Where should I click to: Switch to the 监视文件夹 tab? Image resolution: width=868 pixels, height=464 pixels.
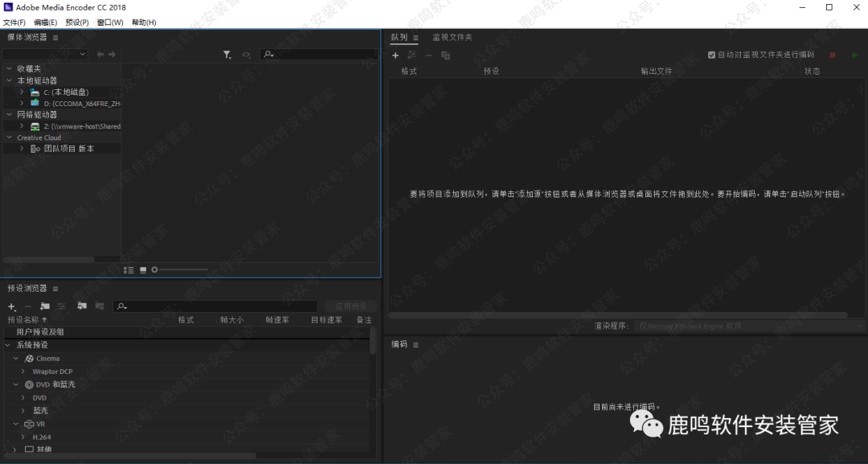point(452,38)
